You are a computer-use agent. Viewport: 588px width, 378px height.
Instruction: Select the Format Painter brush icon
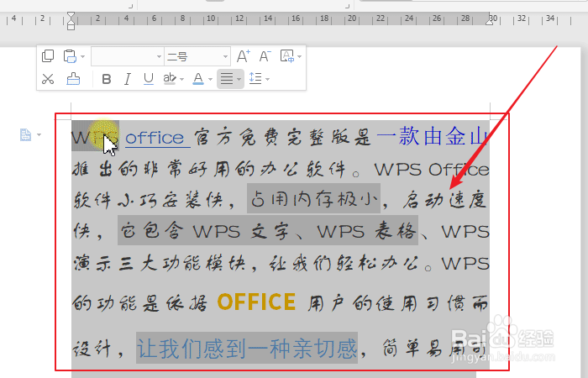73,79
